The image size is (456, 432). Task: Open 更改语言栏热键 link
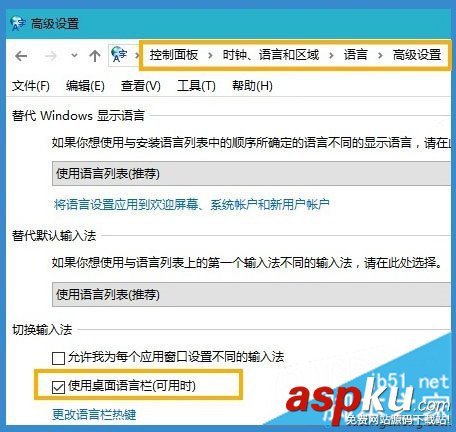point(94,415)
